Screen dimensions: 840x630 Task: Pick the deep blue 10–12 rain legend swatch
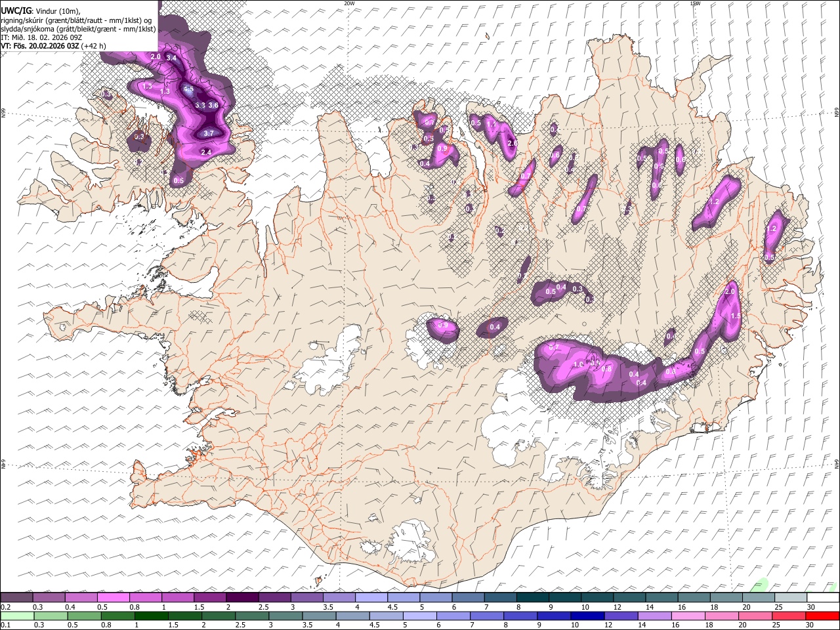(x=587, y=616)
